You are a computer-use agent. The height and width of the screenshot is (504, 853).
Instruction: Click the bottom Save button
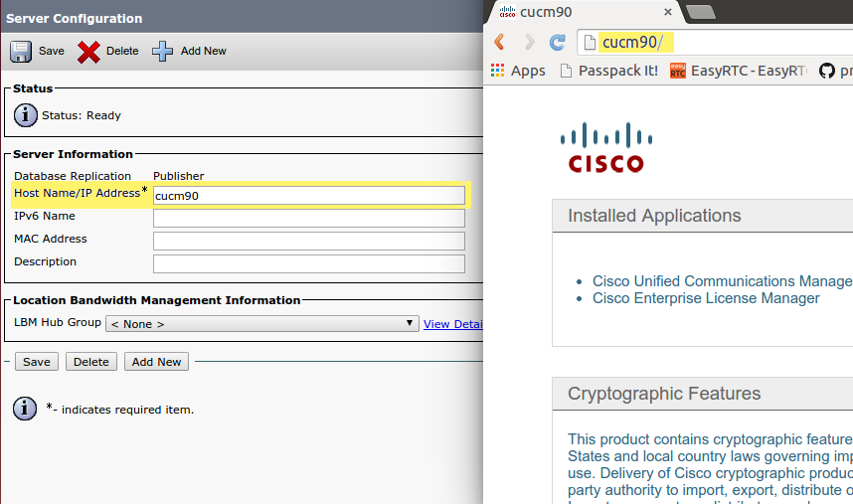37,362
